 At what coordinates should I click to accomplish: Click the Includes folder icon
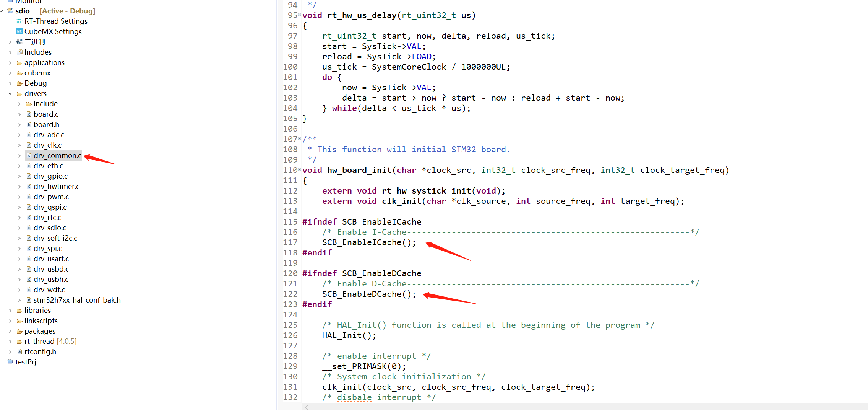19,52
